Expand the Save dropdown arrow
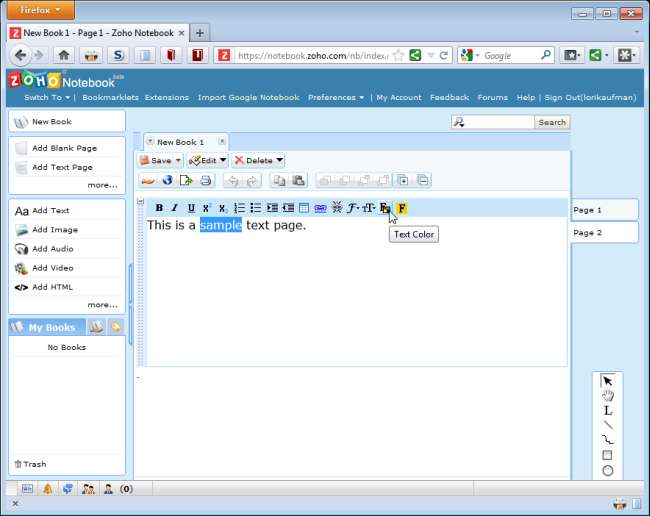 [x=179, y=160]
